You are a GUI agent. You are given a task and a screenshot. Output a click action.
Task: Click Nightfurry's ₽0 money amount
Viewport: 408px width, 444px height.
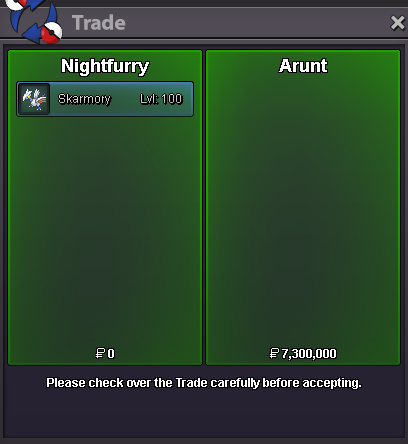click(x=105, y=353)
